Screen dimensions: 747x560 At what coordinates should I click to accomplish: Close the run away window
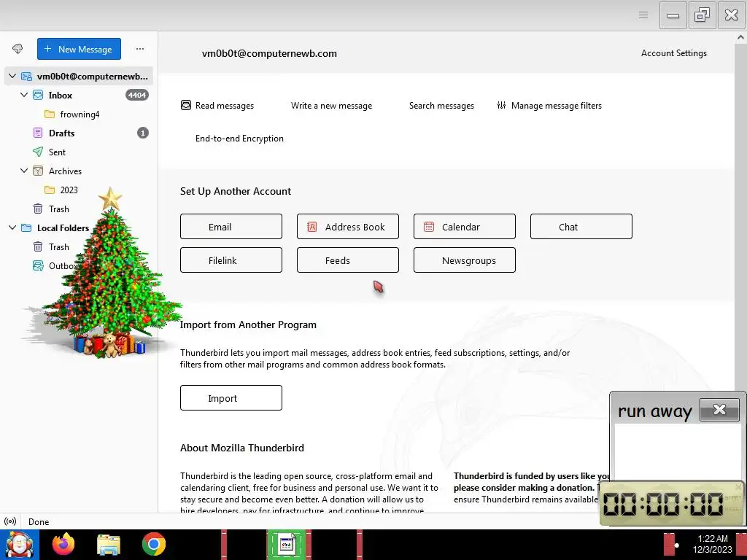pos(719,410)
